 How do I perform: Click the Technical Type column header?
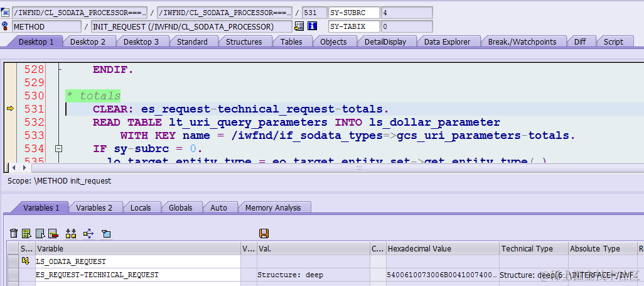point(534,248)
